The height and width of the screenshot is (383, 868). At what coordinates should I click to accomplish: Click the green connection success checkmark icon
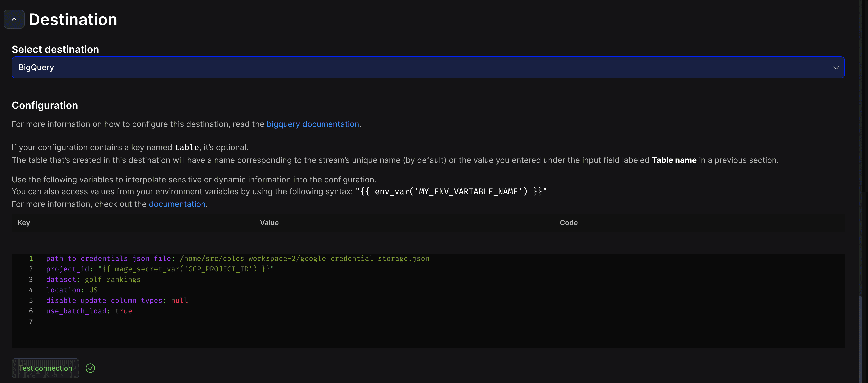[x=90, y=368]
